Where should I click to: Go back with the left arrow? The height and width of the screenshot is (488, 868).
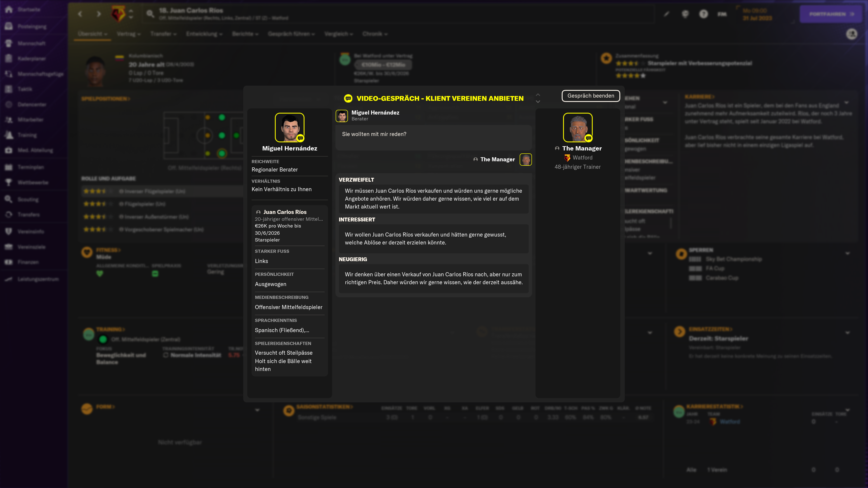tap(80, 14)
